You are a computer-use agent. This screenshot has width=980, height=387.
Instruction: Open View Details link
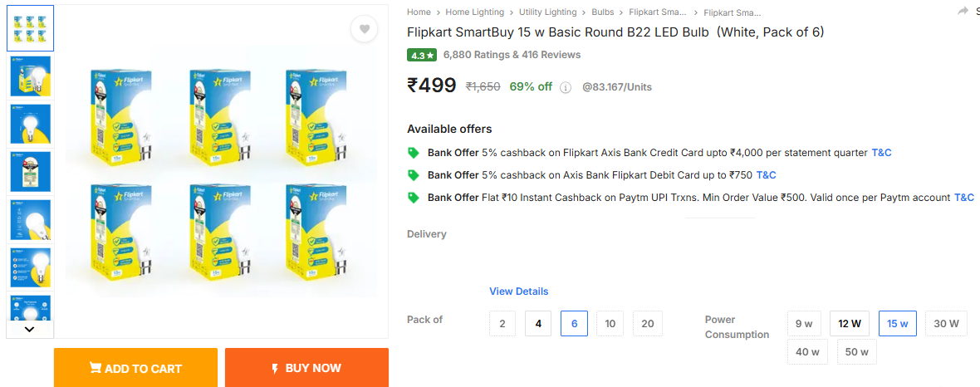(x=518, y=291)
